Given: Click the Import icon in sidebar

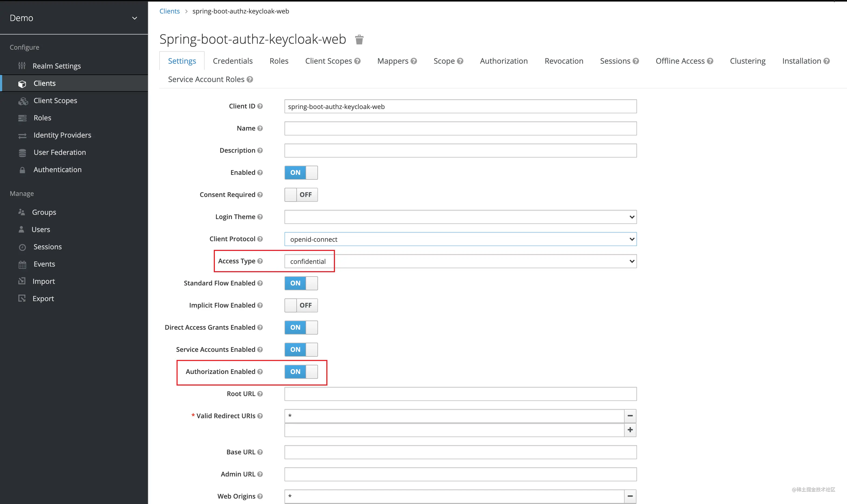Looking at the screenshot, I should click(x=22, y=281).
